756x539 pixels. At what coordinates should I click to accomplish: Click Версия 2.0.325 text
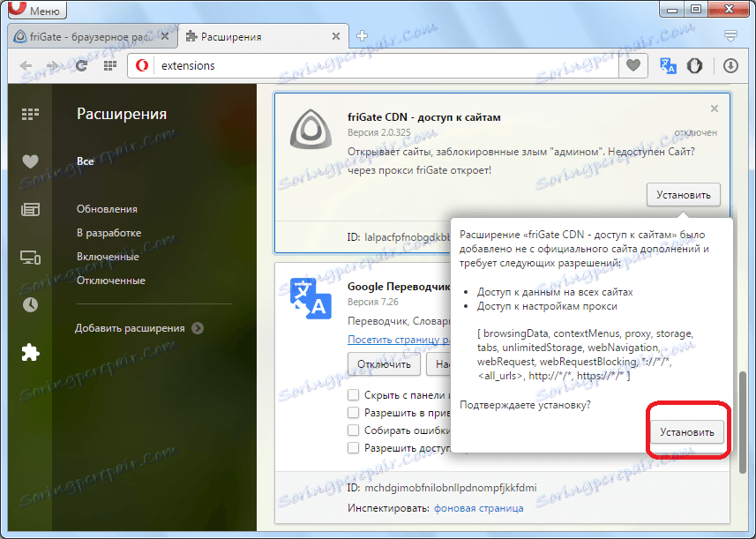pos(379,132)
